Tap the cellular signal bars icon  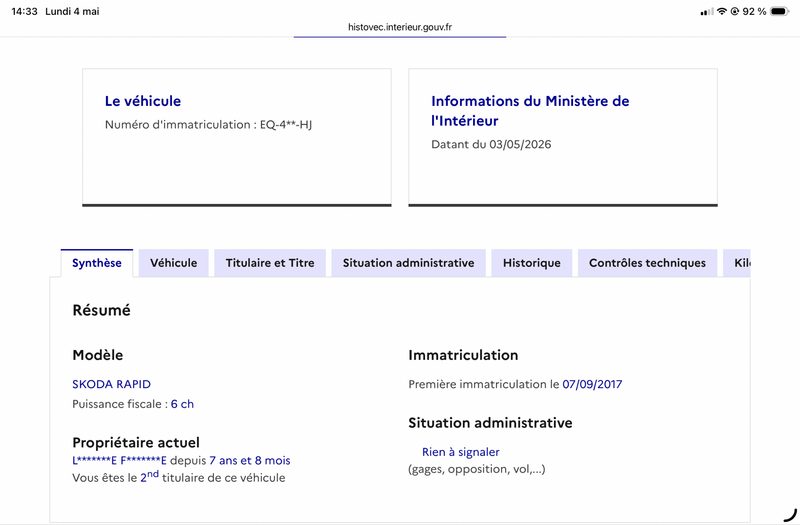[707, 12]
